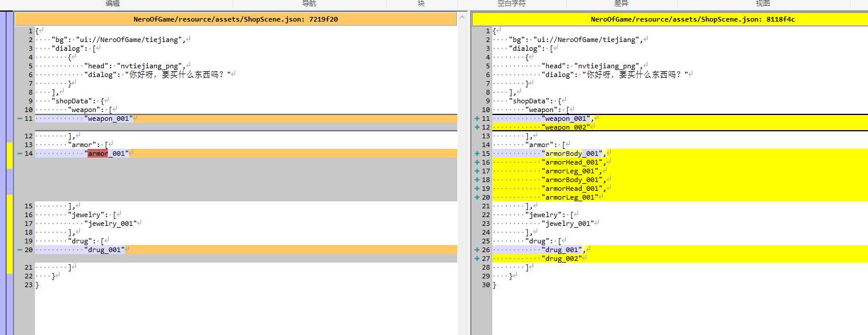The height and width of the screenshot is (335, 868).
Task: Click the "bg" tiejiang line in right pane
Action: (x=680, y=40)
